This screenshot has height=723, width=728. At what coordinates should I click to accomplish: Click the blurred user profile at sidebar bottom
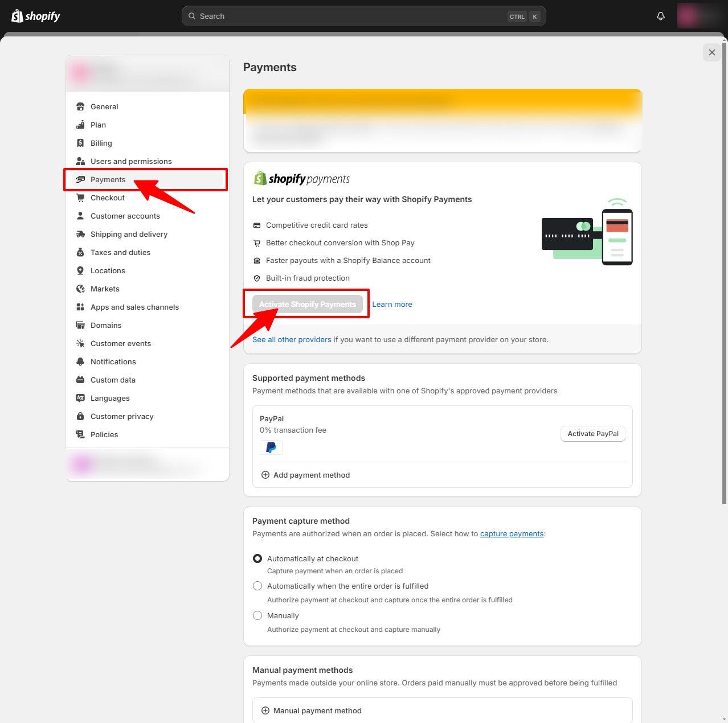pos(148,464)
